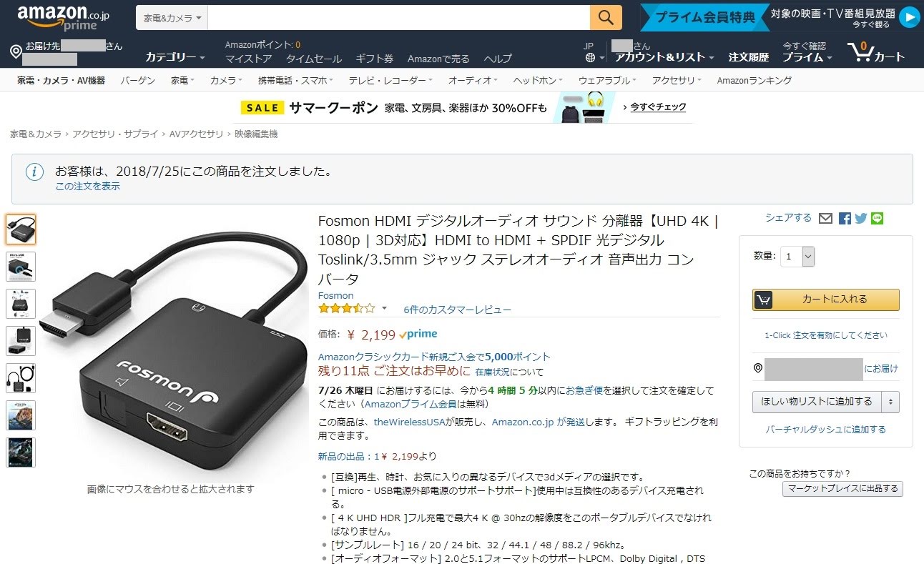Screen dimensions: 924x564
Task: Select the タイムセール nav item
Action: (314, 59)
